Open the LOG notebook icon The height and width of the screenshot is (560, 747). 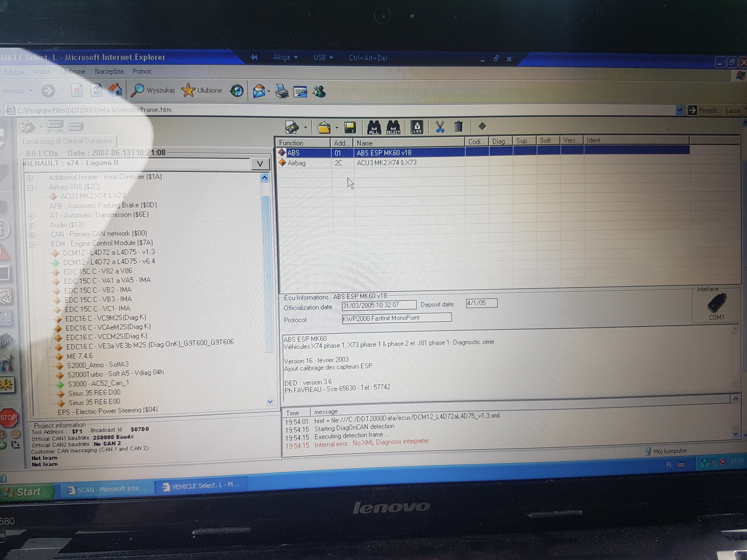(x=417, y=127)
